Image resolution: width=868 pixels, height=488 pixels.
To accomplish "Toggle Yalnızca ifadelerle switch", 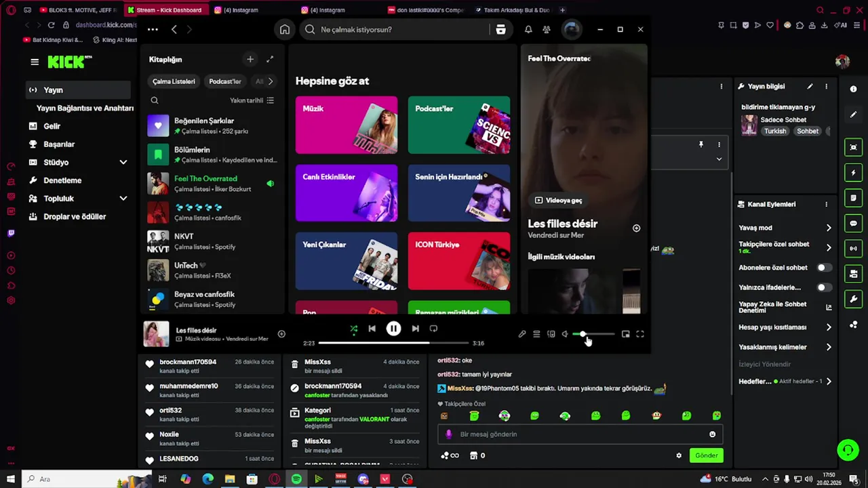I will pos(824,287).
